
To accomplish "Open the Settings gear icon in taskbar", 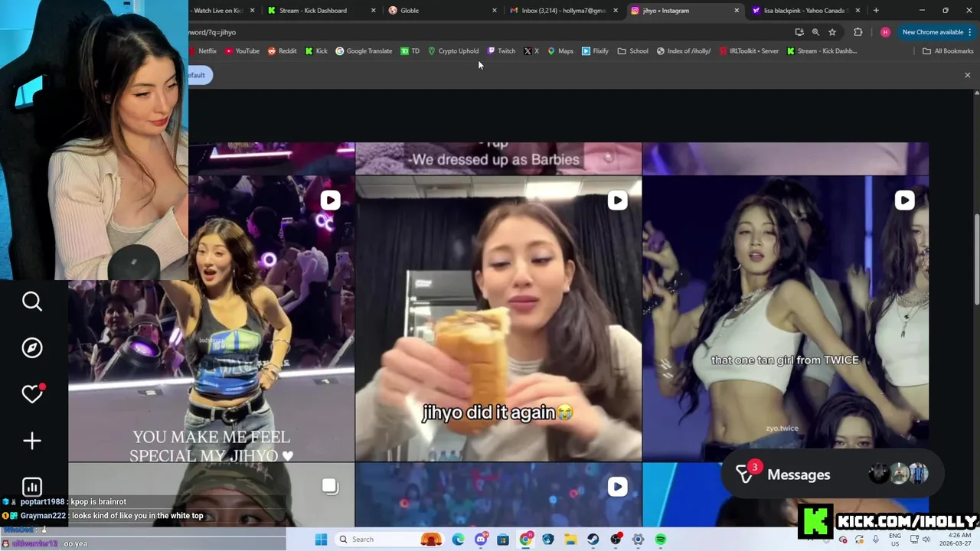I will [638, 540].
